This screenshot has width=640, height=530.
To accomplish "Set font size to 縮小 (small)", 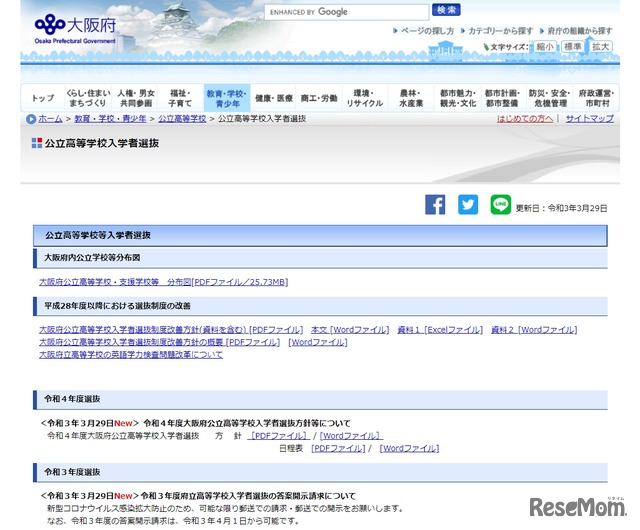I will click(544, 47).
